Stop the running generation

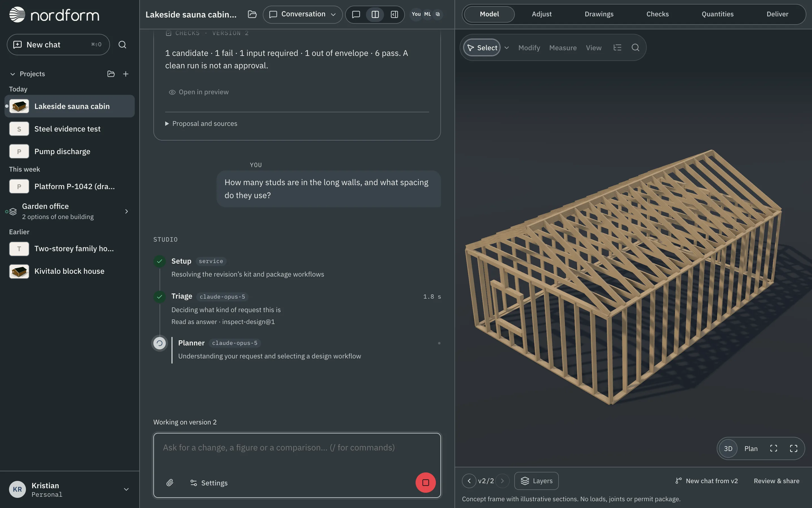click(x=425, y=483)
